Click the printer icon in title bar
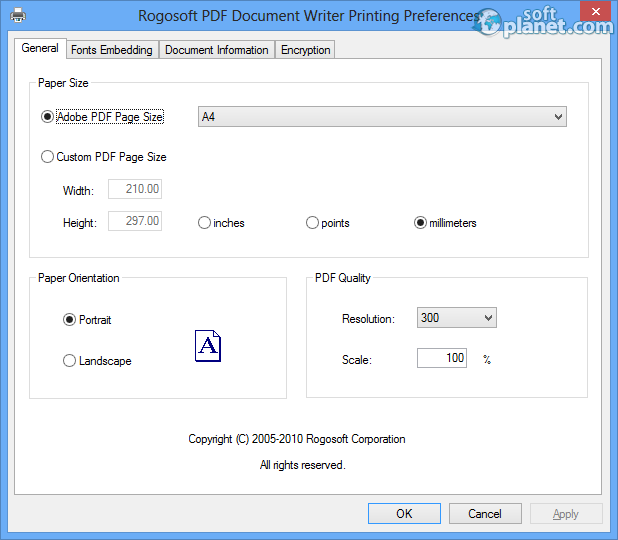Screen dimensions: 618x540 (x=17, y=16)
